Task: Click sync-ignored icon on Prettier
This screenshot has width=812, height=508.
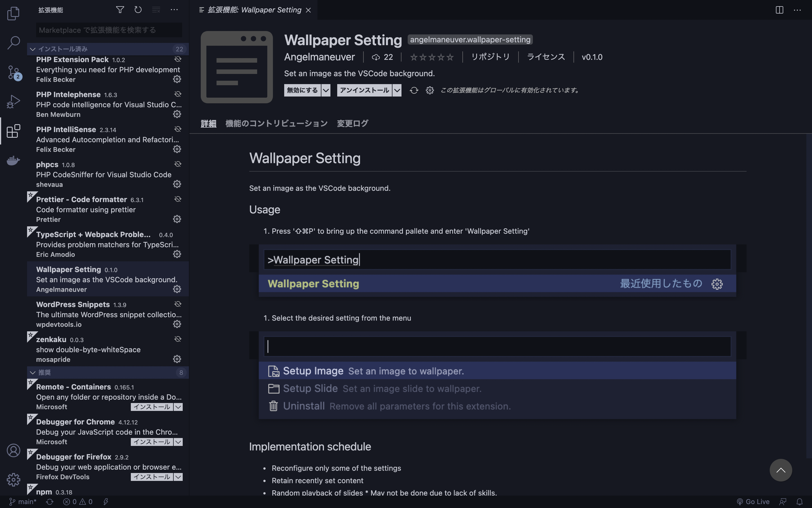Action: (x=178, y=199)
